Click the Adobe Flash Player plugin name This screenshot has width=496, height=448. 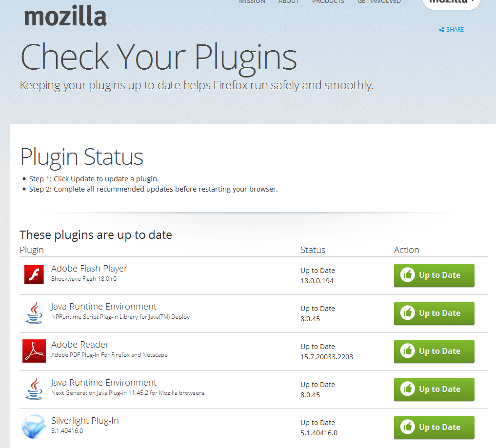[89, 269]
